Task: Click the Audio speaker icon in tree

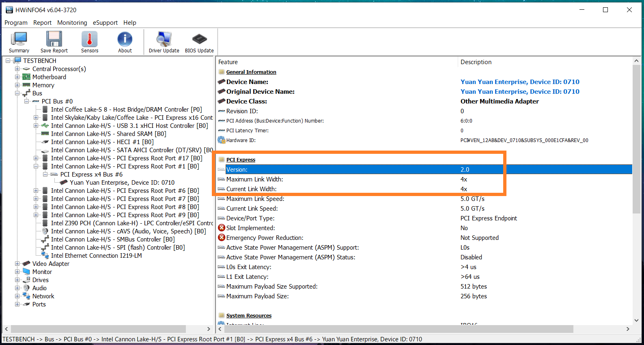Action: click(26, 288)
